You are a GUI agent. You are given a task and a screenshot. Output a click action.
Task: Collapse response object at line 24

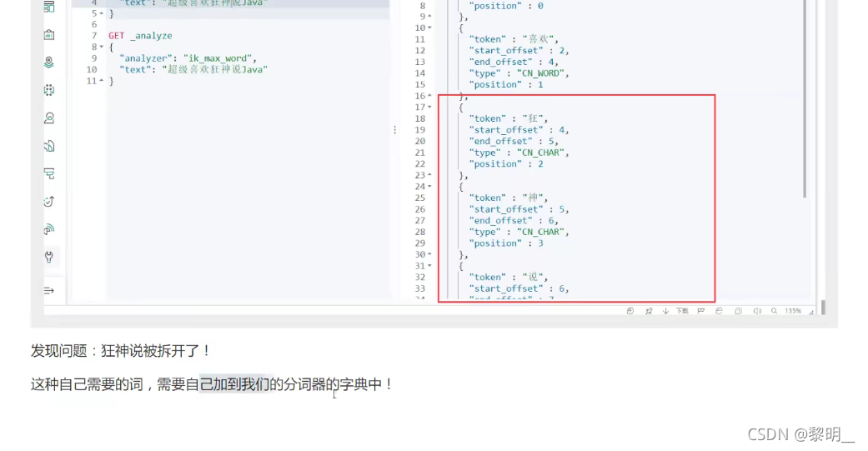[429, 187]
